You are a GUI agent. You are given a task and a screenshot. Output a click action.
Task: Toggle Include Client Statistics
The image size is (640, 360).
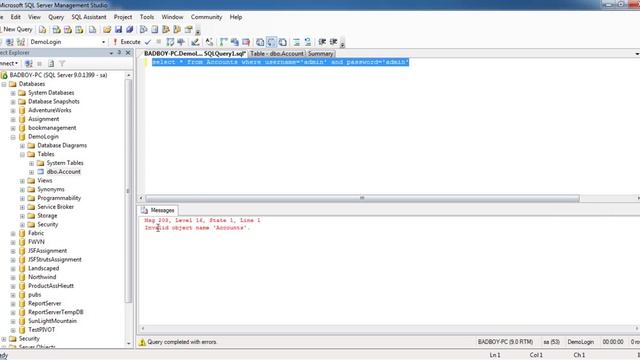(x=235, y=42)
